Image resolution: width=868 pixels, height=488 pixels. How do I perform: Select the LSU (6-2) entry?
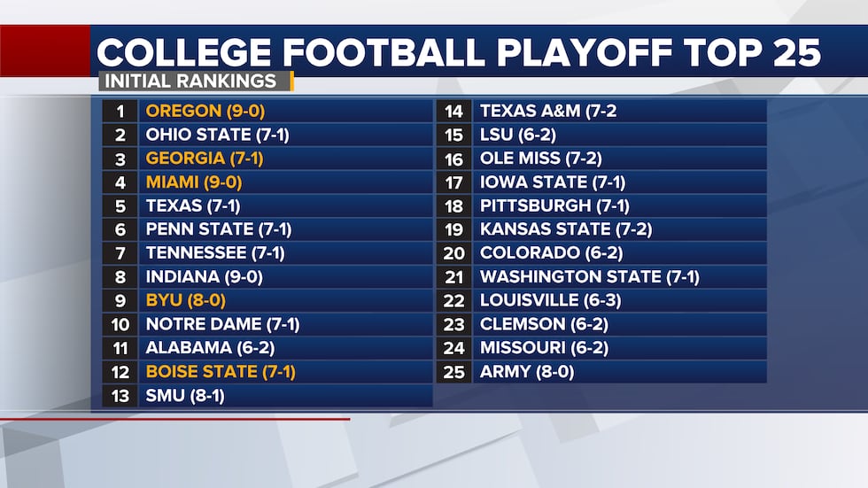tap(601, 135)
